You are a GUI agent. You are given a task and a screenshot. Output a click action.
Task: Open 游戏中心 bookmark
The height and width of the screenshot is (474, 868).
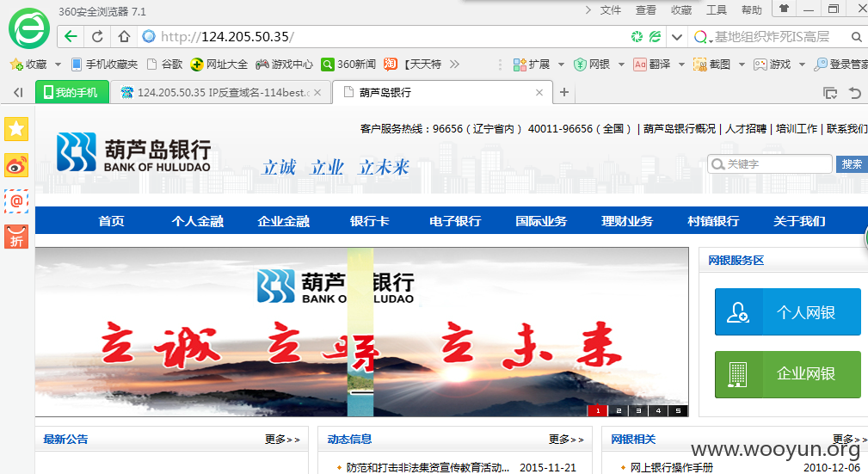284,65
